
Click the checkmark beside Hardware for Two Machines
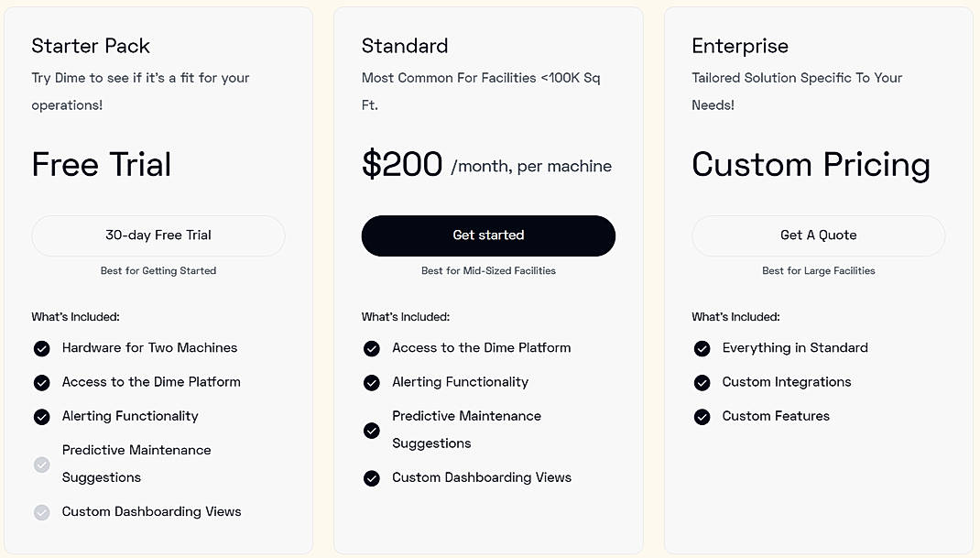41,348
